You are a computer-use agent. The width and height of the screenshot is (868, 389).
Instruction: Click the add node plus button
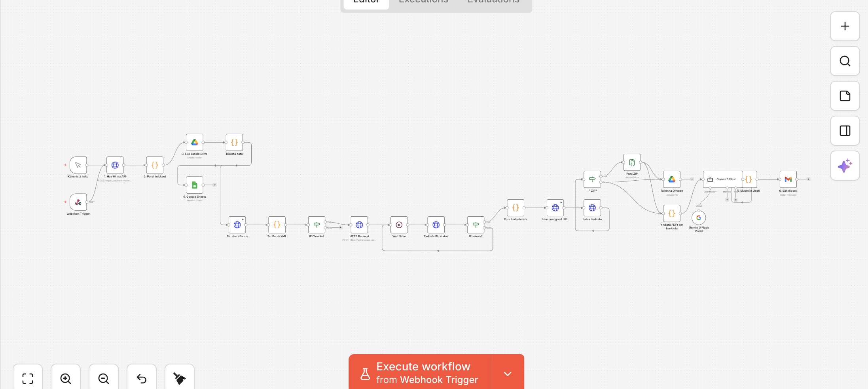[x=845, y=26]
